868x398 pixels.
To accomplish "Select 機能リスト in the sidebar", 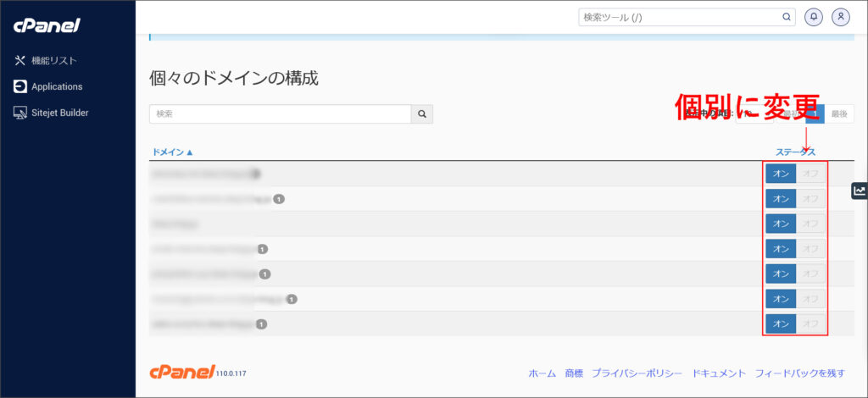I will coord(53,61).
